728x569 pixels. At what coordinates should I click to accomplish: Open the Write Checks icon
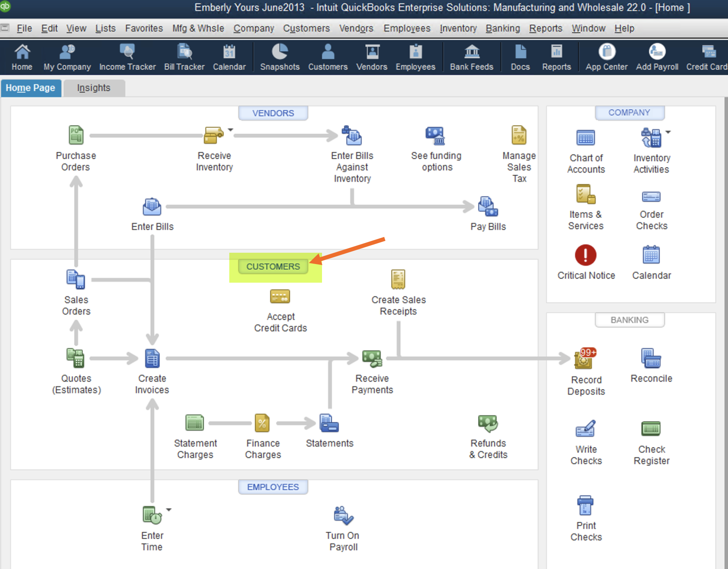pos(586,429)
